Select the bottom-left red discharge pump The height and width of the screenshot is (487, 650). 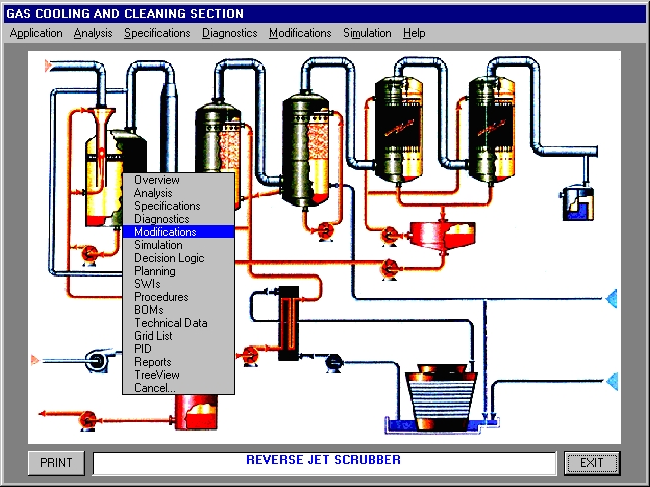click(x=87, y=420)
